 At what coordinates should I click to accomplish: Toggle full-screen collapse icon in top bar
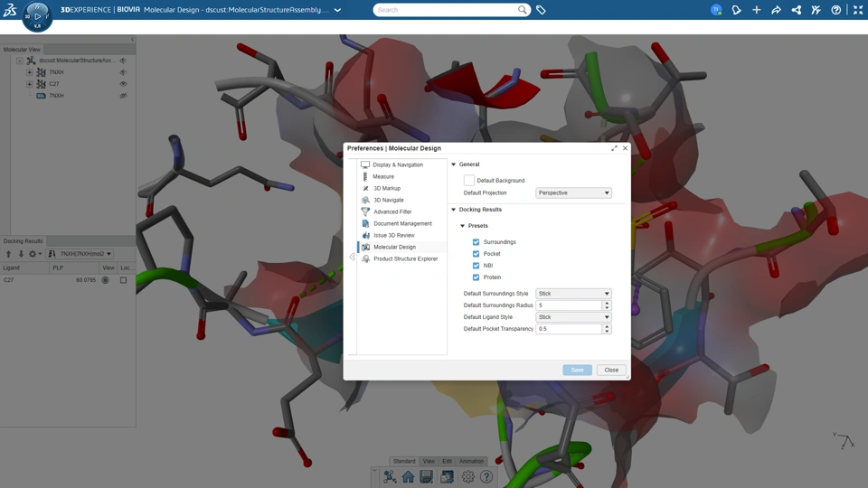(x=858, y=10)
